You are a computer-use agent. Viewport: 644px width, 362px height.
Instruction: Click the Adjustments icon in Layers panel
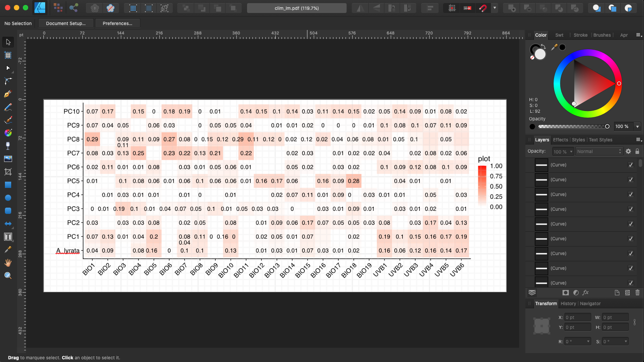tap(576, 293)
